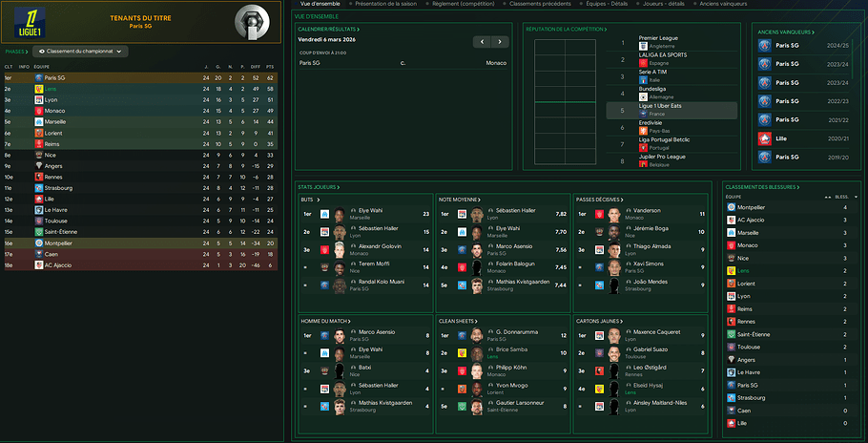Open Joueurs - détails tab

[x=663, y=3]
